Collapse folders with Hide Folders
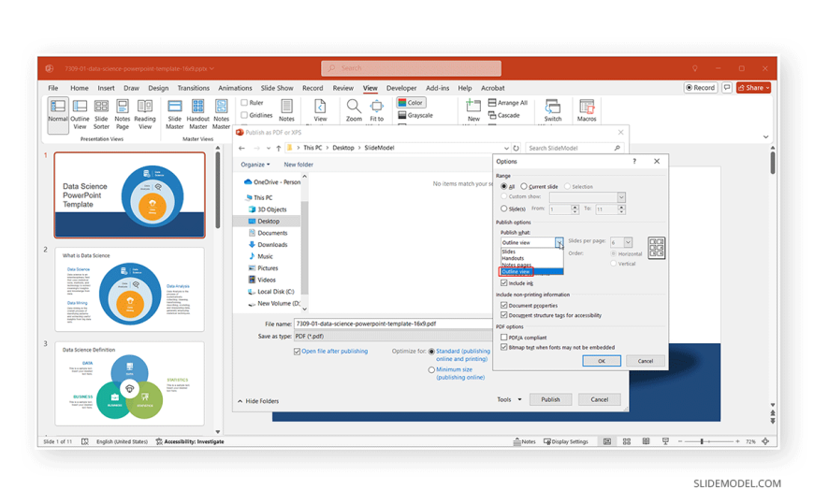 (x=258, y=401)
